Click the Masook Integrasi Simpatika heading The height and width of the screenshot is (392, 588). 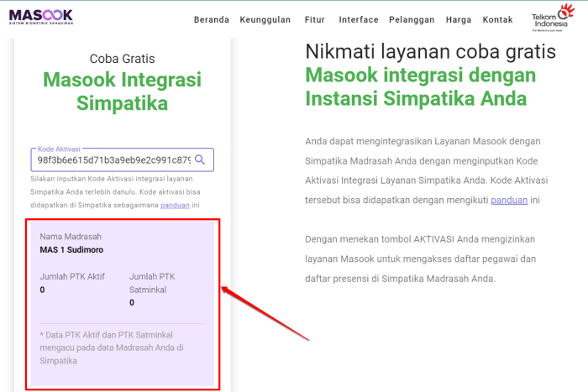[x=123, y=91]
